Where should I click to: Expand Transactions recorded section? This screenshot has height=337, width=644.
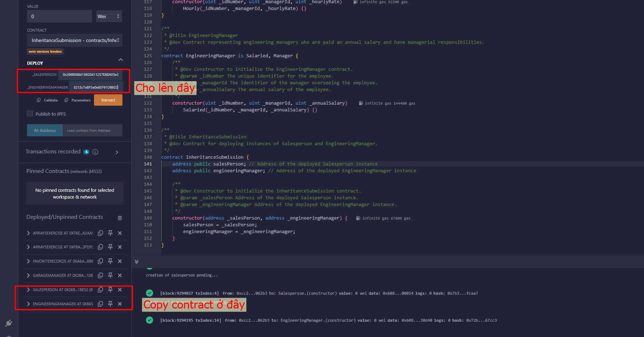click(x=117, y=152)
